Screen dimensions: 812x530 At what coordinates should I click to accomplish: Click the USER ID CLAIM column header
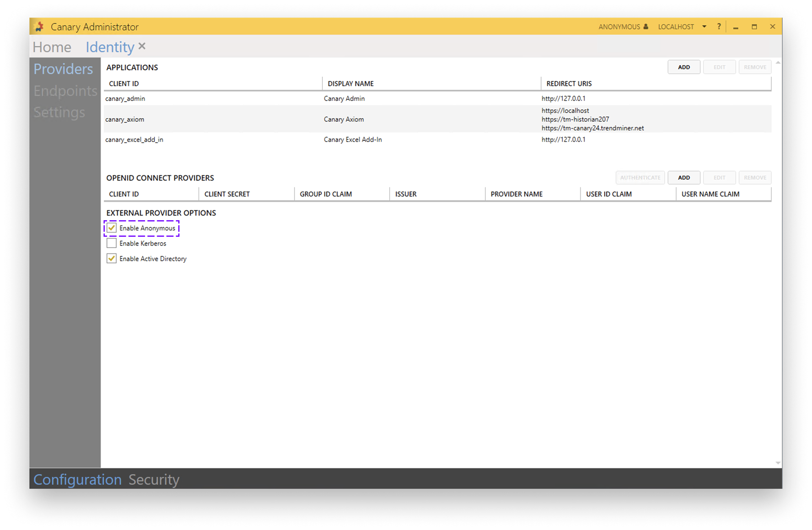click(628, 194)
